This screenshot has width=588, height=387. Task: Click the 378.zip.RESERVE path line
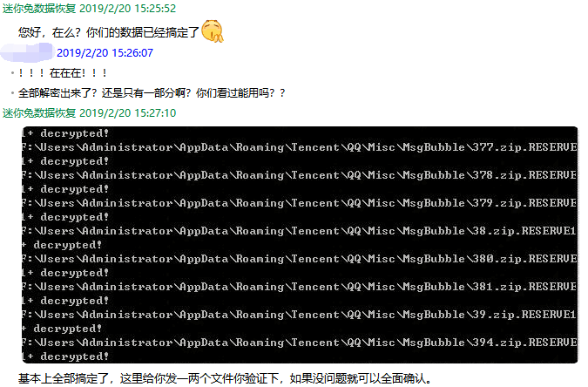[300, 175]
